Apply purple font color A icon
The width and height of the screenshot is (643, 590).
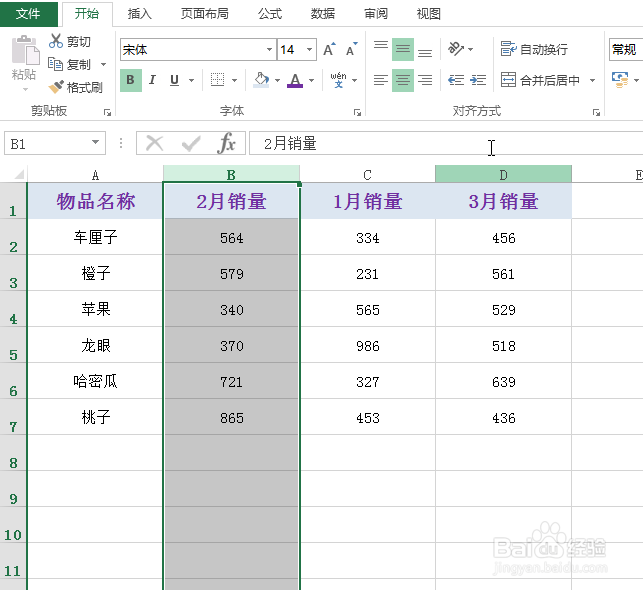click(x=295, y=80)
